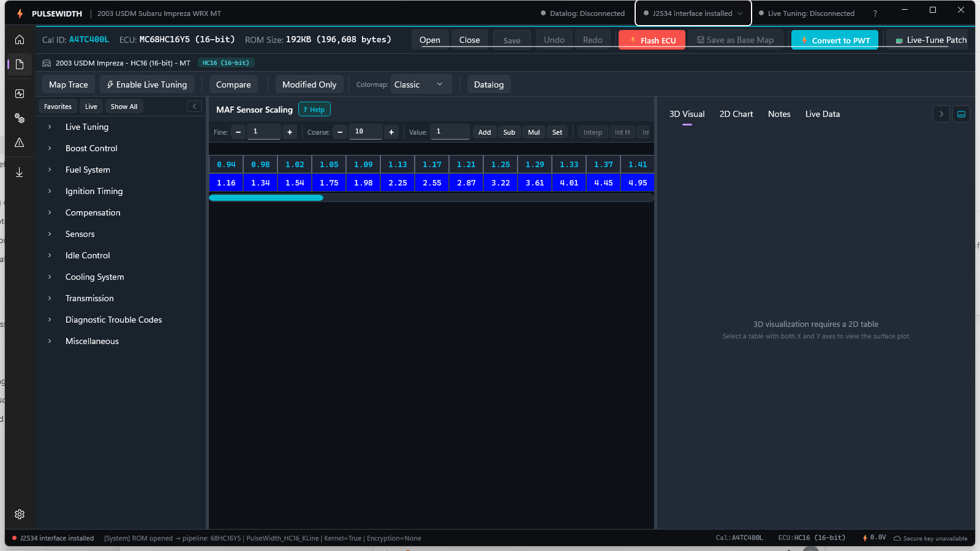Viewport: 980px width, 551px height.
Task: Open MAF Sensor Scaling Help
Action: [x=314, y=110]
